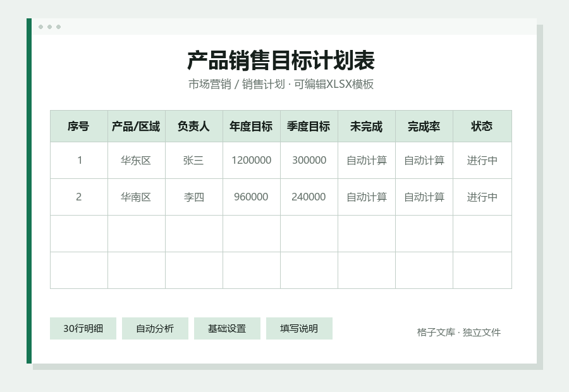Click the 序号 column header
The width and height of the screenshot is (569, 392).
[x=79, y=126]
